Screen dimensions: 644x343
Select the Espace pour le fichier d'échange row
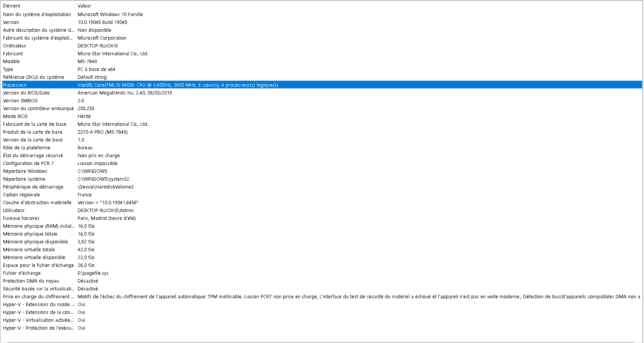[322, 265]
